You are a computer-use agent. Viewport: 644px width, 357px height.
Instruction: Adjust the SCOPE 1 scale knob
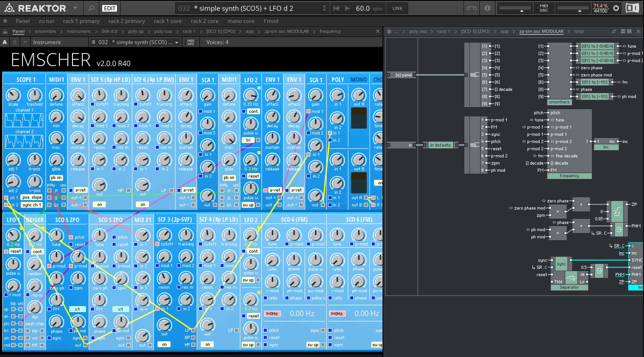tap(13, 96)
